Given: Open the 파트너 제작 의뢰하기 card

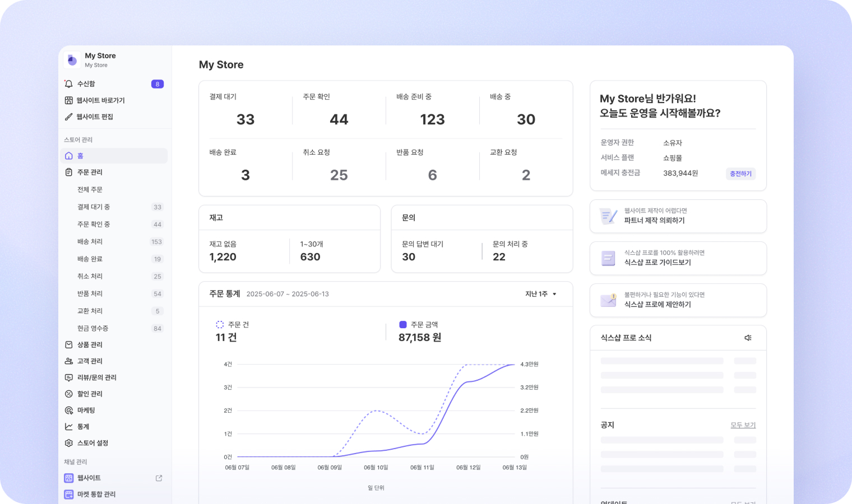Looking at the screenshot, I should (678, 216).
